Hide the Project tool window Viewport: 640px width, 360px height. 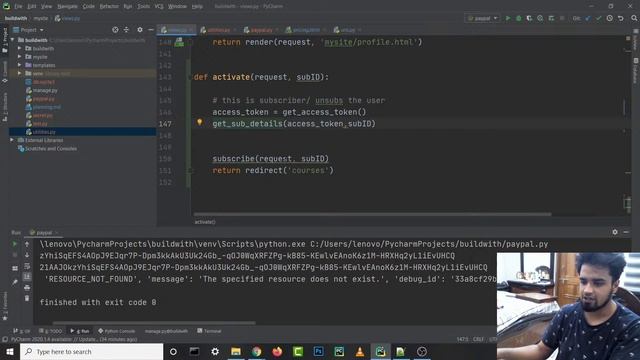[x=151, y=30]
